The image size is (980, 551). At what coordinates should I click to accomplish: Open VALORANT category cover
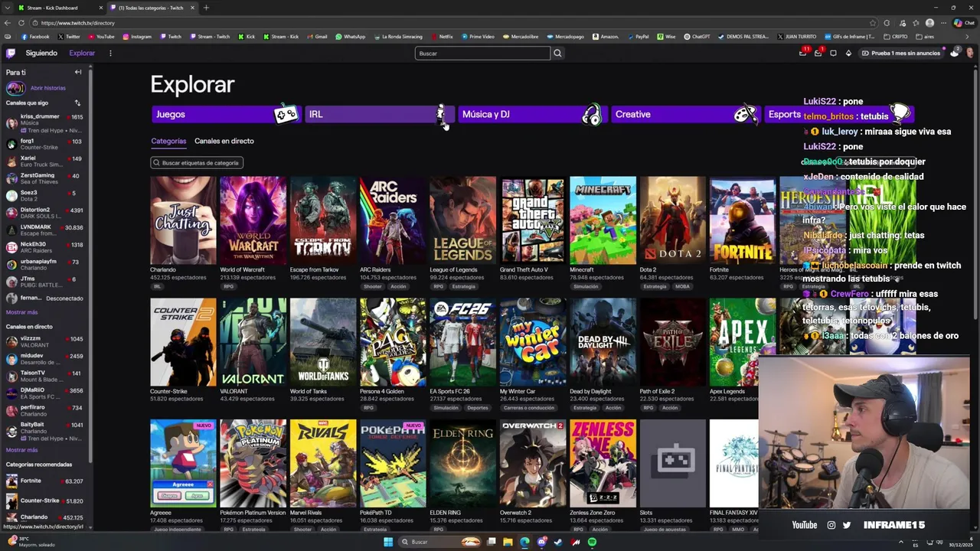click(253, 342)
